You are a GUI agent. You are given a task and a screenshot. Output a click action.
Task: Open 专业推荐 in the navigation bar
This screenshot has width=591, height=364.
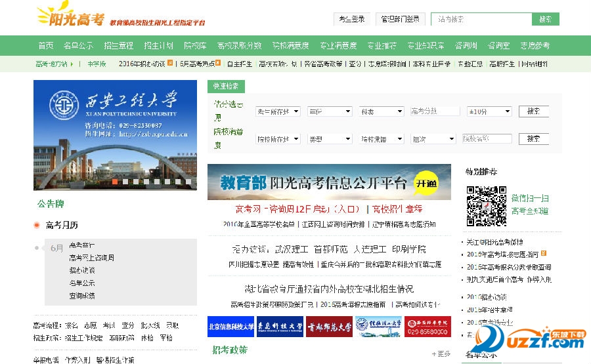point(382,45)
